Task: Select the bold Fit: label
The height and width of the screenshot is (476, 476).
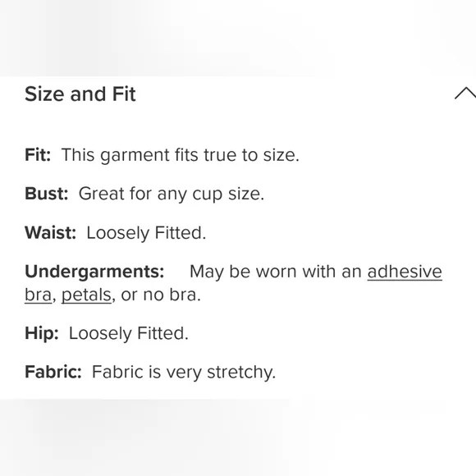Action: [x=38, y=155]
